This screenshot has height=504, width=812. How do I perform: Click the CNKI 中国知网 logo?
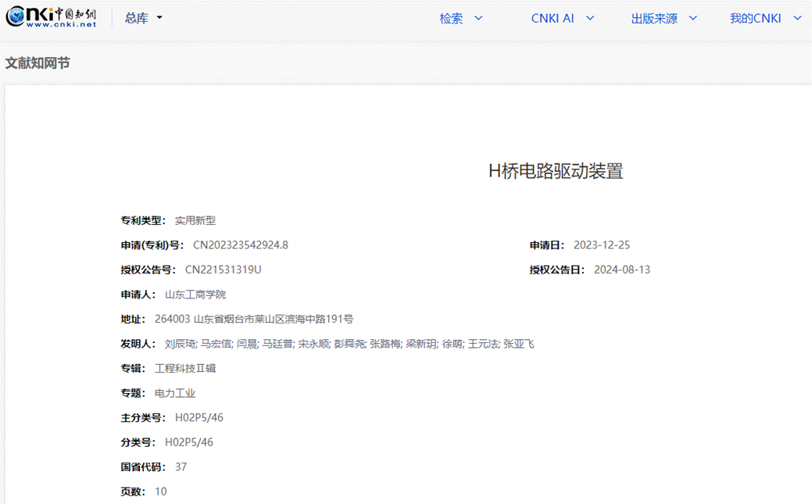pyautogui.click(x=52, y=18)
